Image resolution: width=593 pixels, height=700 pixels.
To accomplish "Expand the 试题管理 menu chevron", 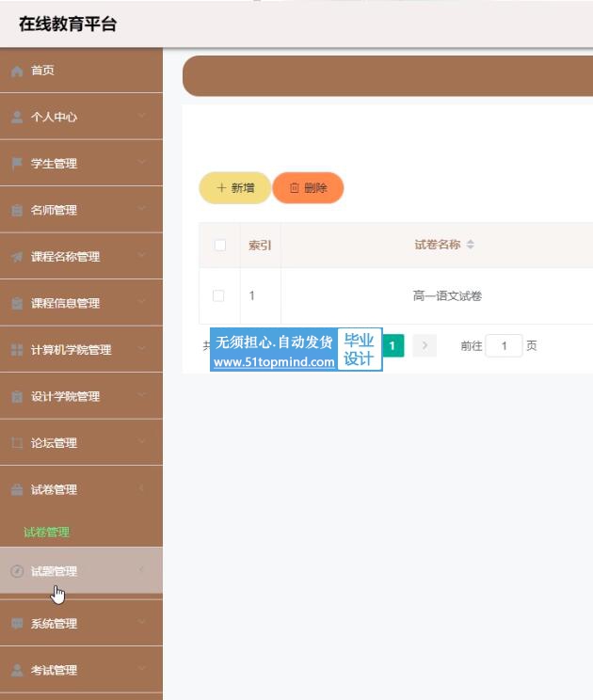I will pos(141,569).
